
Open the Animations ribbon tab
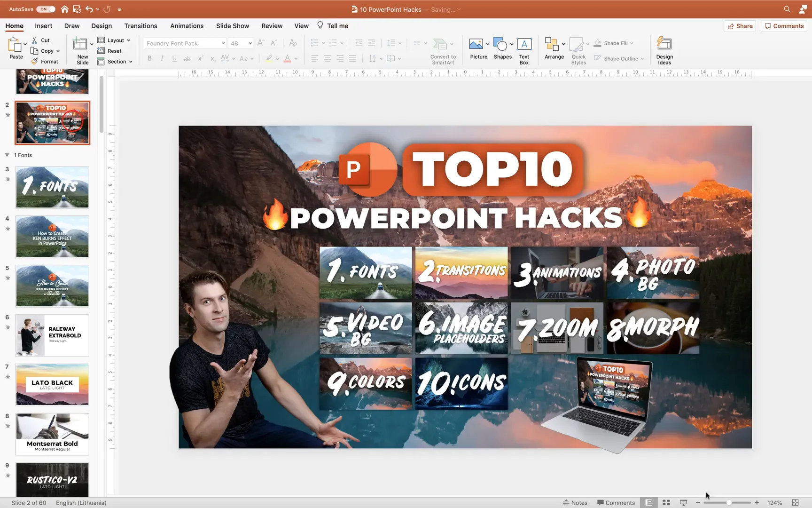(x=187, y=26)
